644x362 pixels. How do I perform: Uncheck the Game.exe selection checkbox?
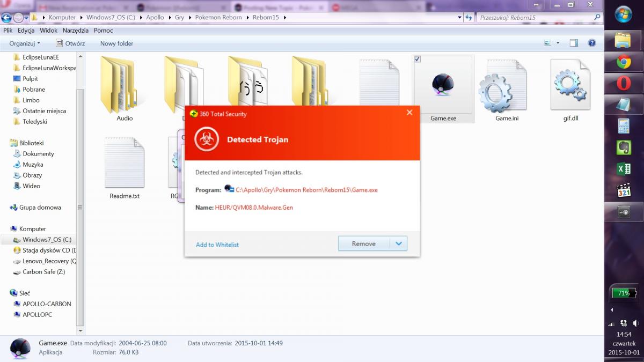point(418,59)
